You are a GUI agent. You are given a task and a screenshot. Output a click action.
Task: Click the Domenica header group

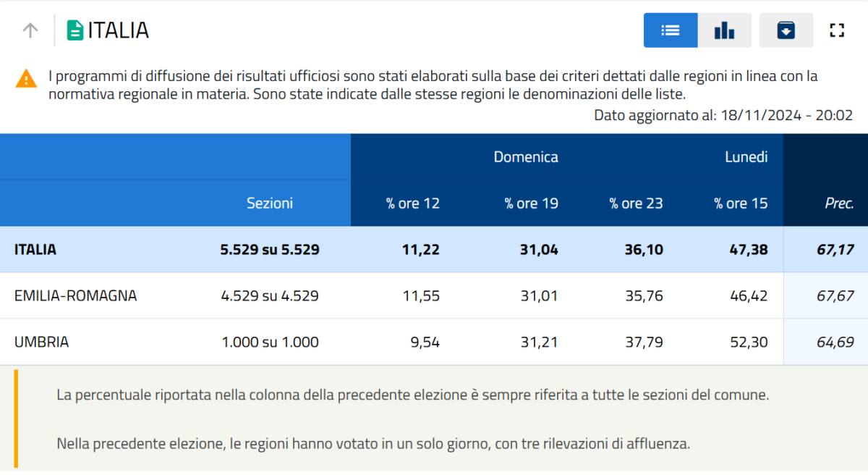[x=526, y=157]
